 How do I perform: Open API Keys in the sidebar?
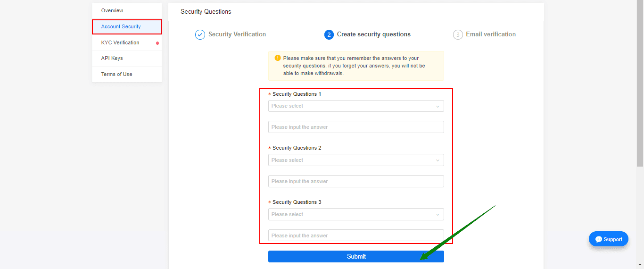pyautogui.click(x=112, y=59)
